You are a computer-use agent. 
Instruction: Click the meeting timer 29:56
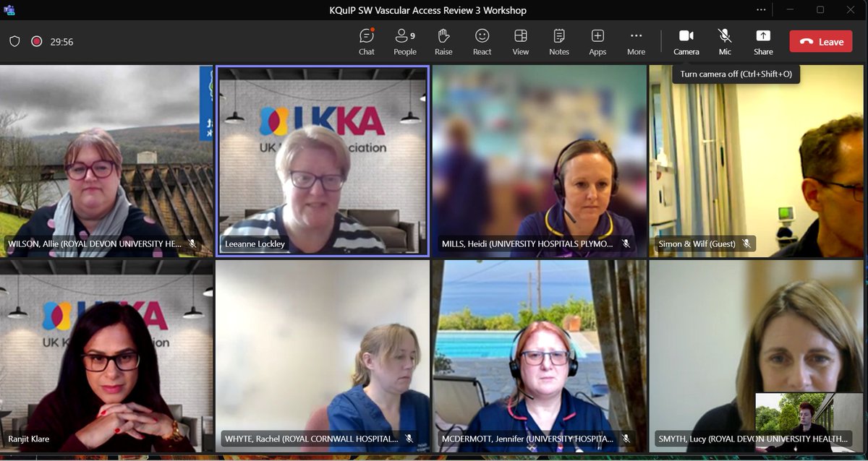(x=61, y=42)
